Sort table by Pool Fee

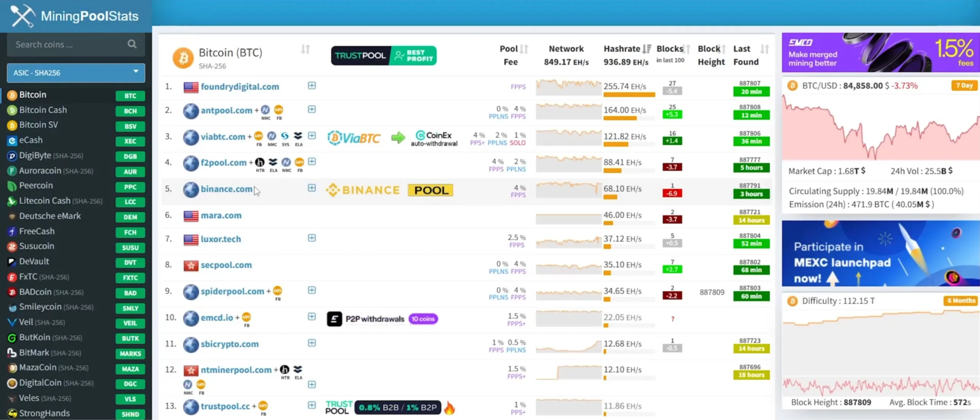(524, 49)
